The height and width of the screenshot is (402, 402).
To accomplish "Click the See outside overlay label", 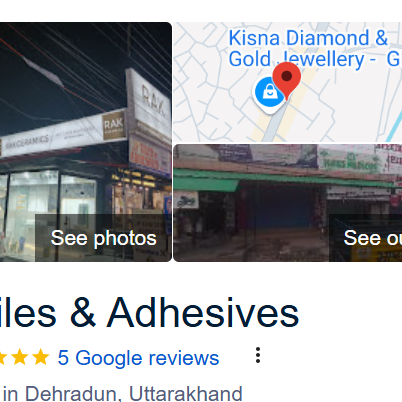I will coord(366,238).
